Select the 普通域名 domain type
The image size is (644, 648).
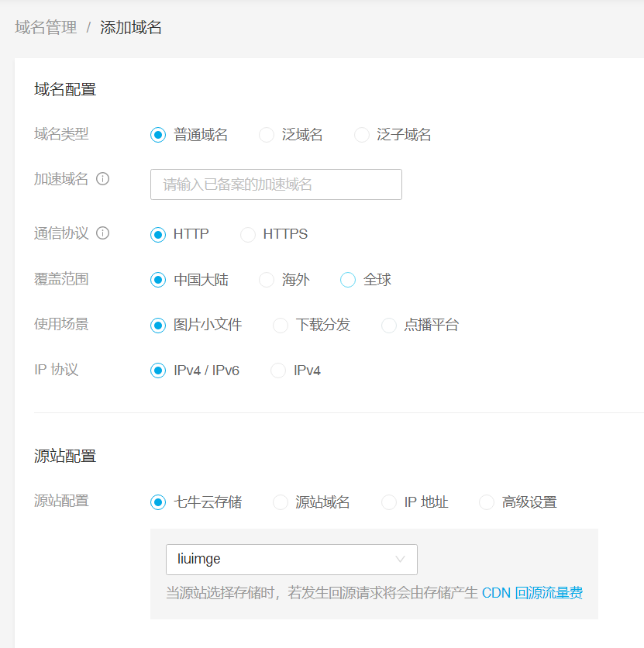coord(157,134)
